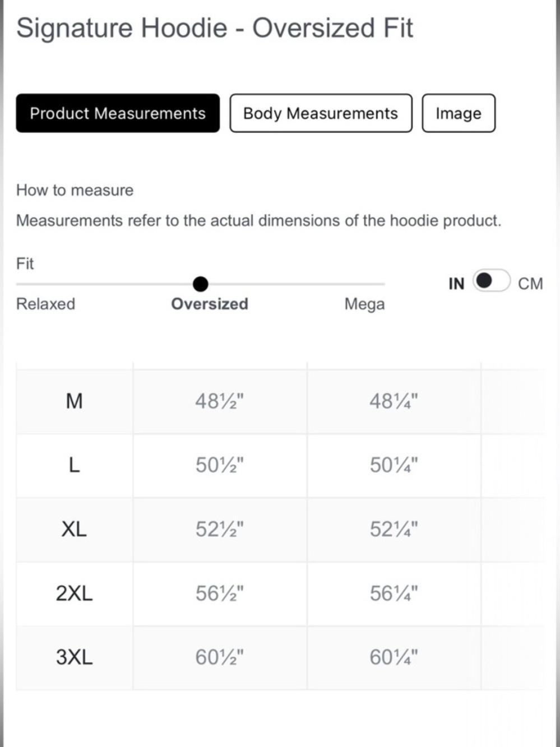
Task: Choose the Mega fit option
Action: pyautogui.click(x=364, y=304)
